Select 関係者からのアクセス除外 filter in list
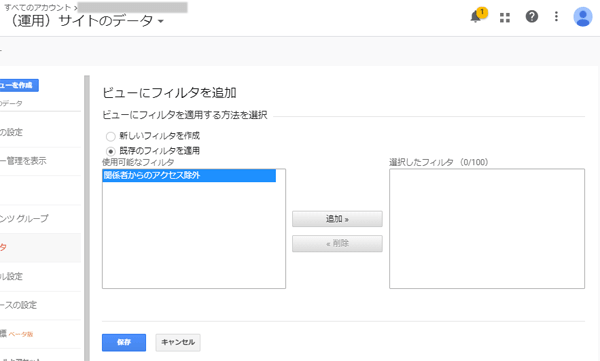Viewport: 600px width, 361px height. pos(189,175)
